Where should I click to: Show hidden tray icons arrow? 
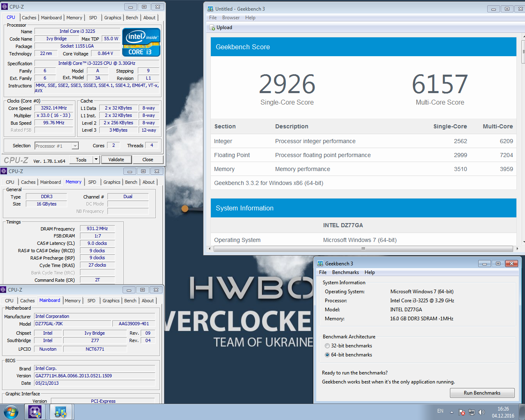coord(452,412)
